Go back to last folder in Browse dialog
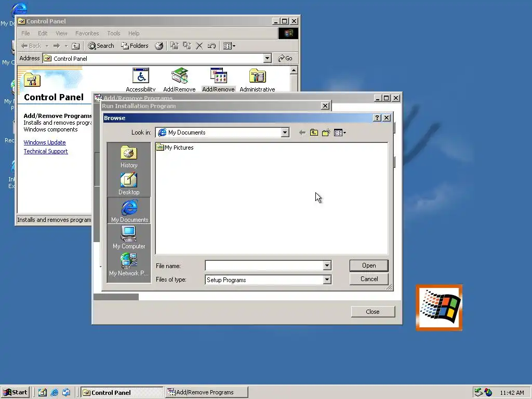Screen dimensions: 532x399 point(302,132)
